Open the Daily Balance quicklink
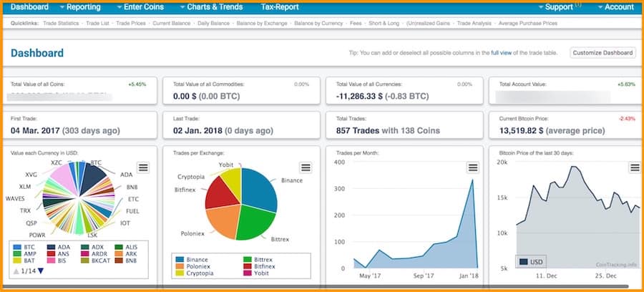The image size is (644, 292). tap(213, 24)
